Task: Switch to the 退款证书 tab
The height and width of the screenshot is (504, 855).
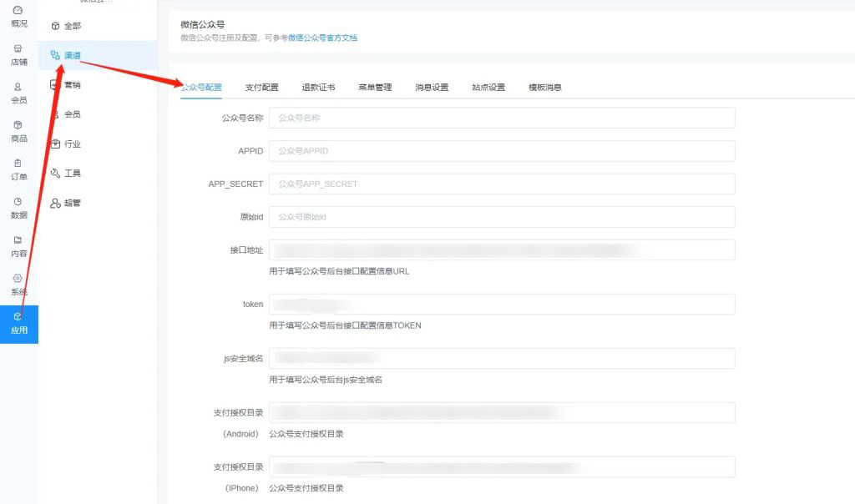Action: 318,87
